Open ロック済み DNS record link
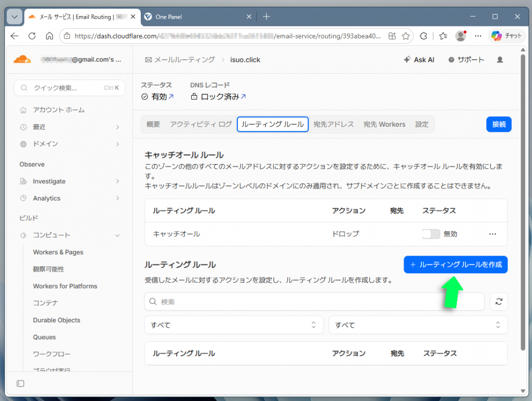 pos(223,97)
